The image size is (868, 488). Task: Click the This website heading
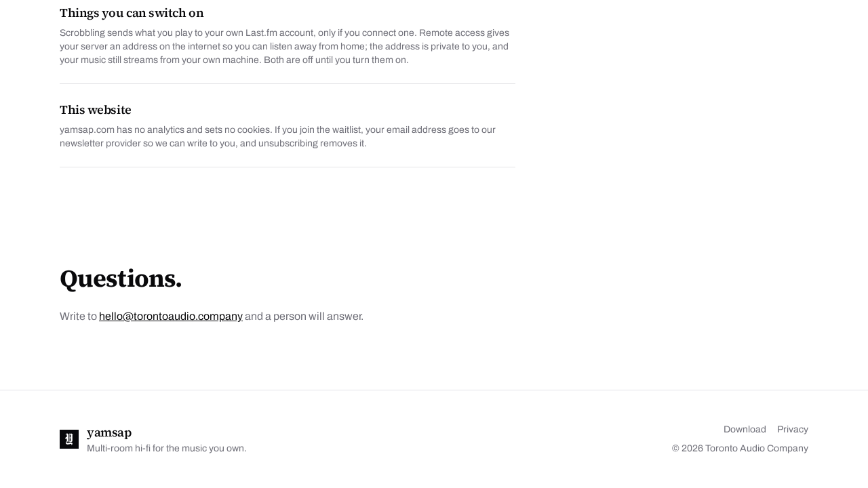pos(96,110)
